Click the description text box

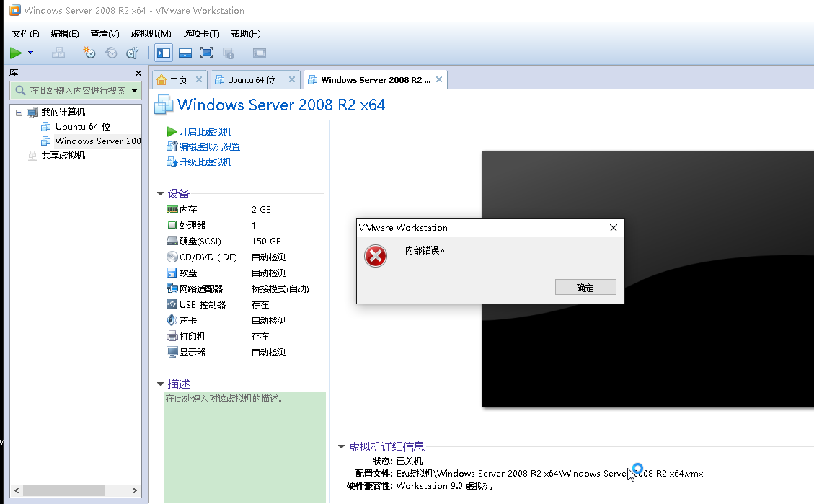(245, 448)
